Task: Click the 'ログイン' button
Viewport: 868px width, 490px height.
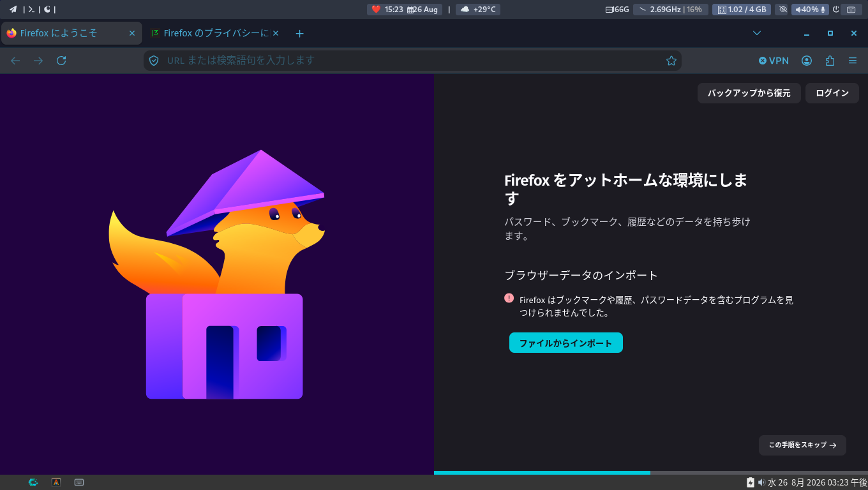Action: pos(832,93)
